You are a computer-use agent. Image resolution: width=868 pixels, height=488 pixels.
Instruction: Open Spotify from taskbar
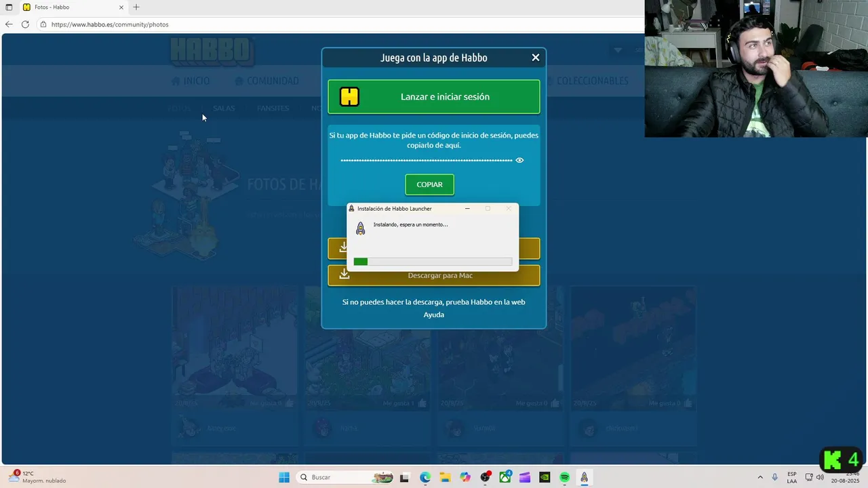click(564, 477)
